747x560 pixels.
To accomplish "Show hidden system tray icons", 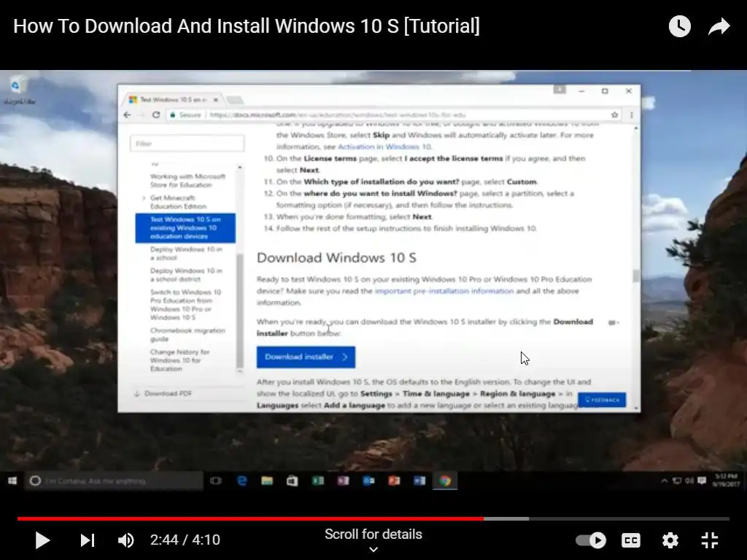I will 664,481.
